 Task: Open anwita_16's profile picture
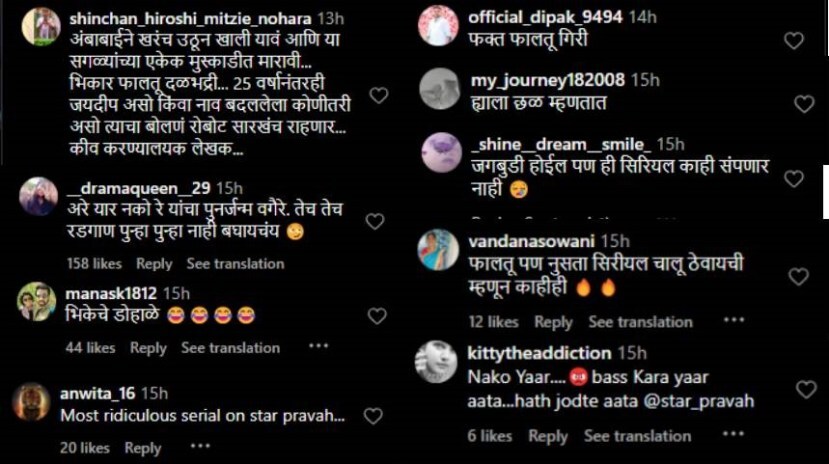[31, 402]
